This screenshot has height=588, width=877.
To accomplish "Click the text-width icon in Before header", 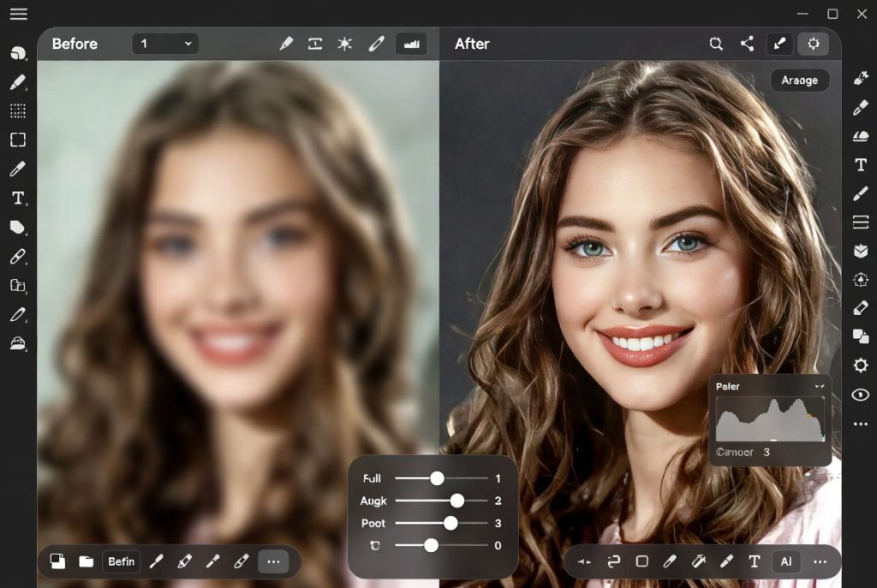I will click(315, 44).
